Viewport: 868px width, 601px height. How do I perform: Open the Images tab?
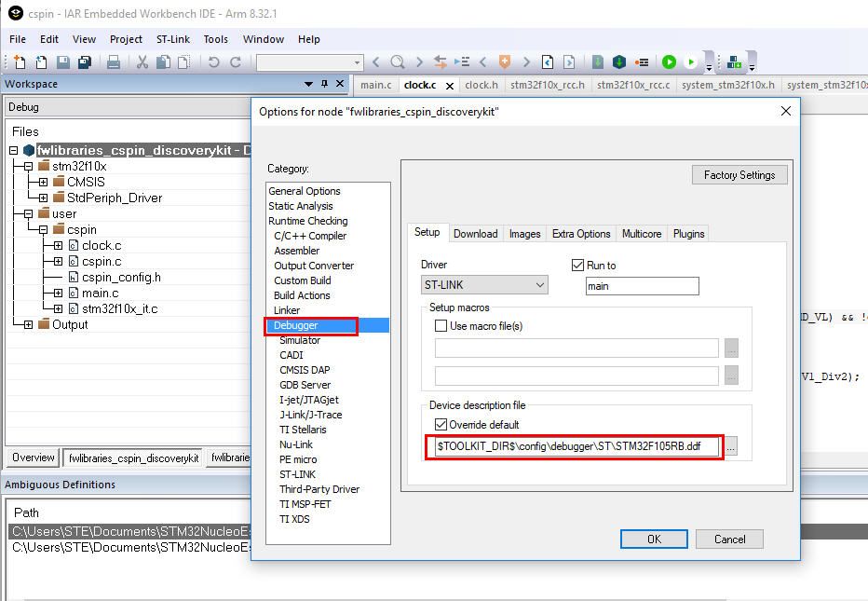[524, 234]
